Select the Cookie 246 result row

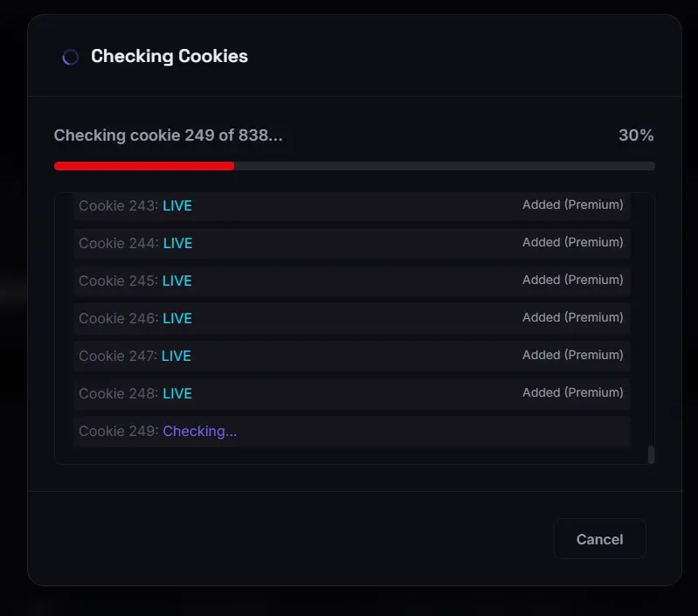352,318
